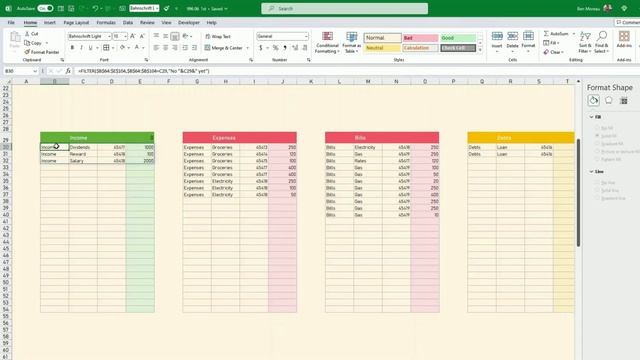Toggle Italic formatting
The width and height of the screenshot is (640, 360).
click(x=81, y=48)
